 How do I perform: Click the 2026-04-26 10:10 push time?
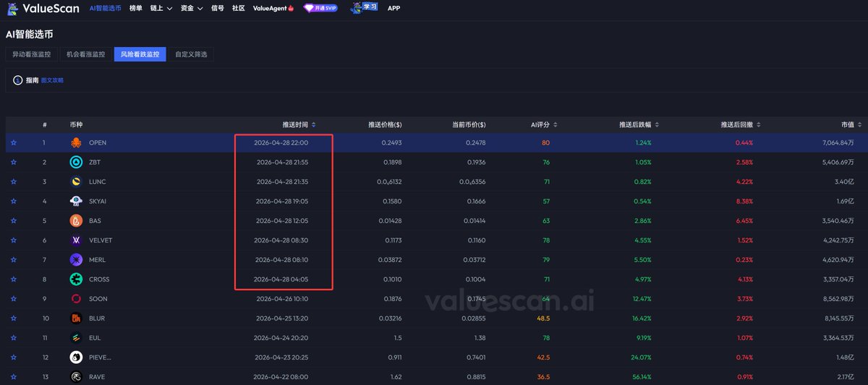283,299
